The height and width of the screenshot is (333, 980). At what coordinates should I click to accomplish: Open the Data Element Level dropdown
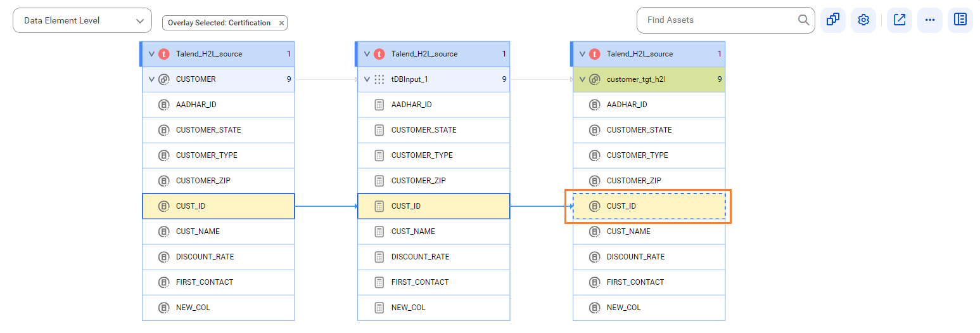(82, 20)
